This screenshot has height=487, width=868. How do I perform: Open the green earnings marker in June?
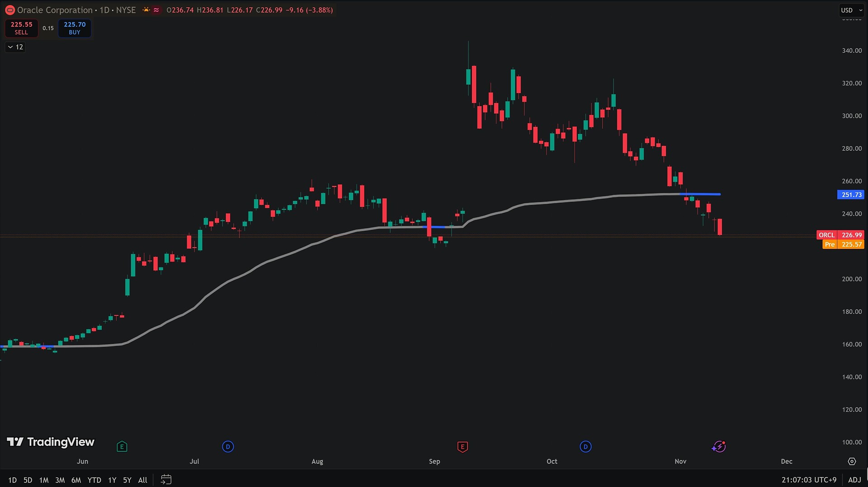[122, 447]
